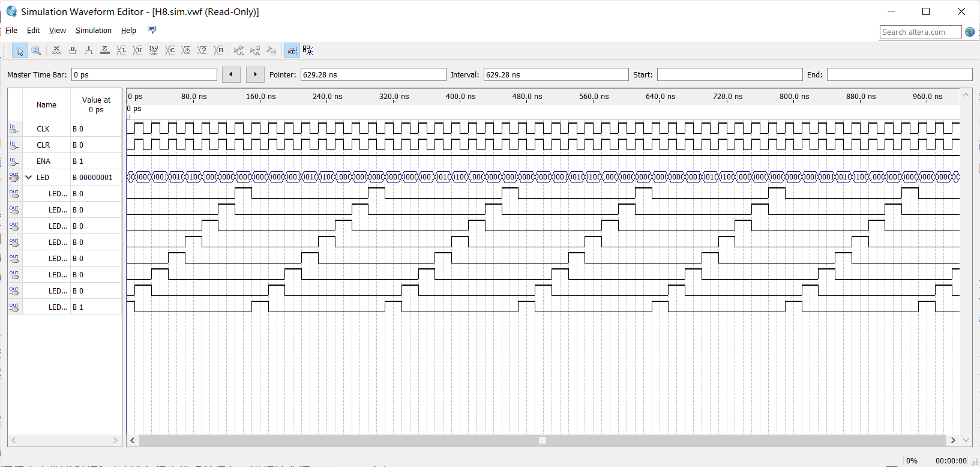
Task: Click the Pointer value field
Action: click(x=373, y=74)
